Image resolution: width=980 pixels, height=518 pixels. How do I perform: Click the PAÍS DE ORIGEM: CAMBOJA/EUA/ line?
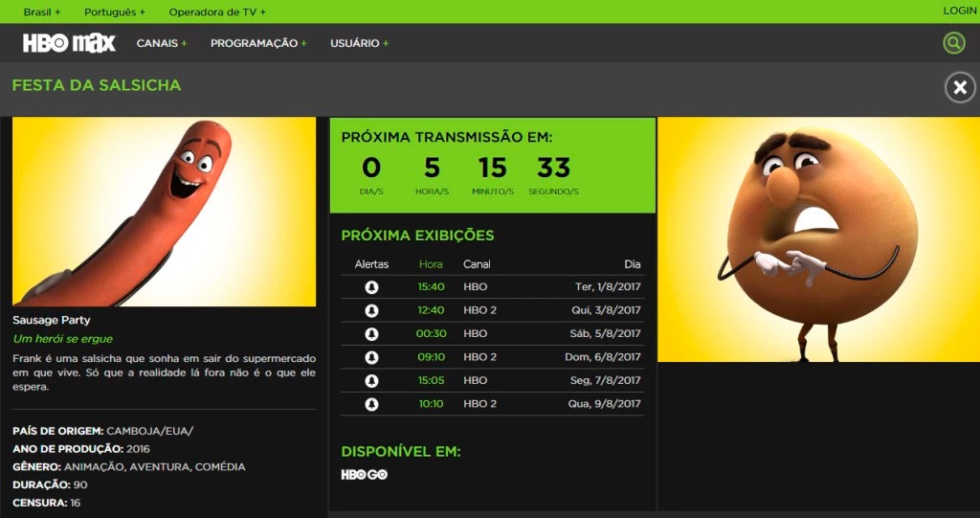[x=103, y=431]
